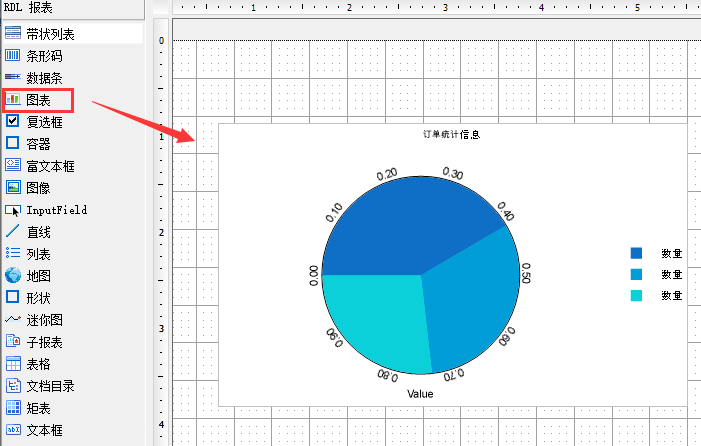This screenshot has width=701, height=446.
Task: Click the vertical ruler at mark 2
Action: click(x=161, y=232)
